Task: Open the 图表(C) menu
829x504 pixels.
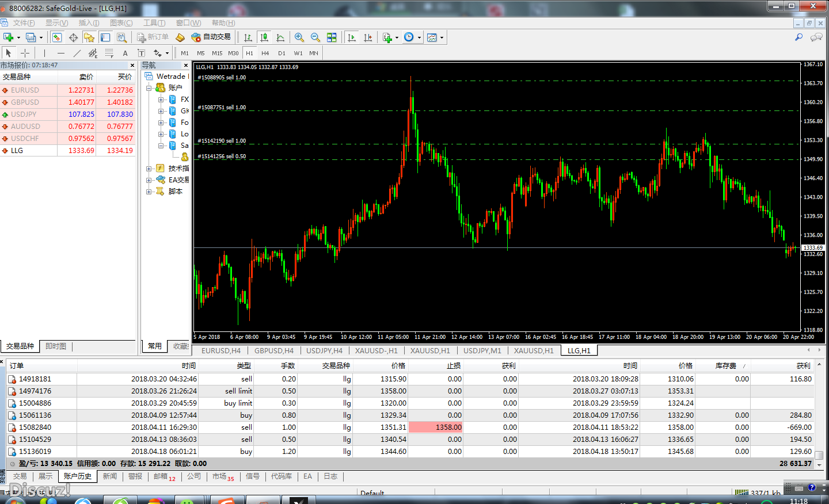Action: pyautogui.click(x=121, y=23)
